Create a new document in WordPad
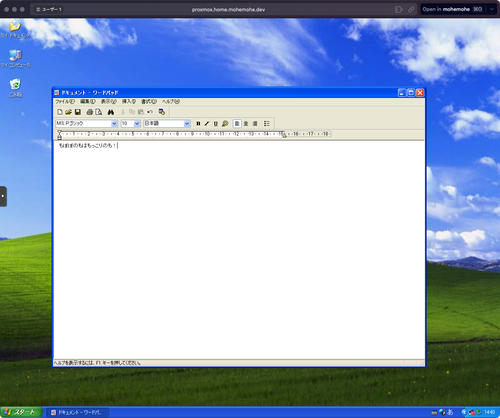Screen dimensions: 500x418 click(60, 112)
